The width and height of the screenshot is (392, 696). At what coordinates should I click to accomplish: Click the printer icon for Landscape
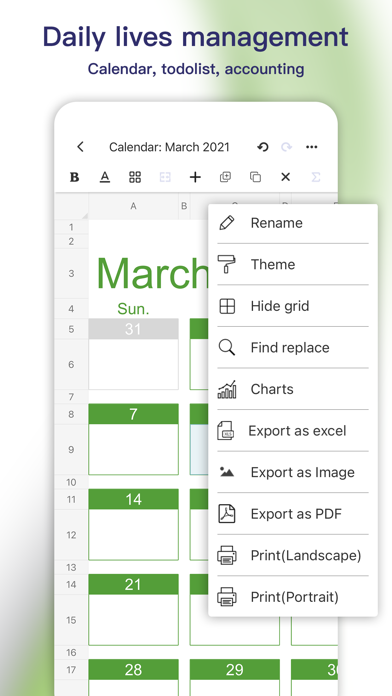coord(227,555)
